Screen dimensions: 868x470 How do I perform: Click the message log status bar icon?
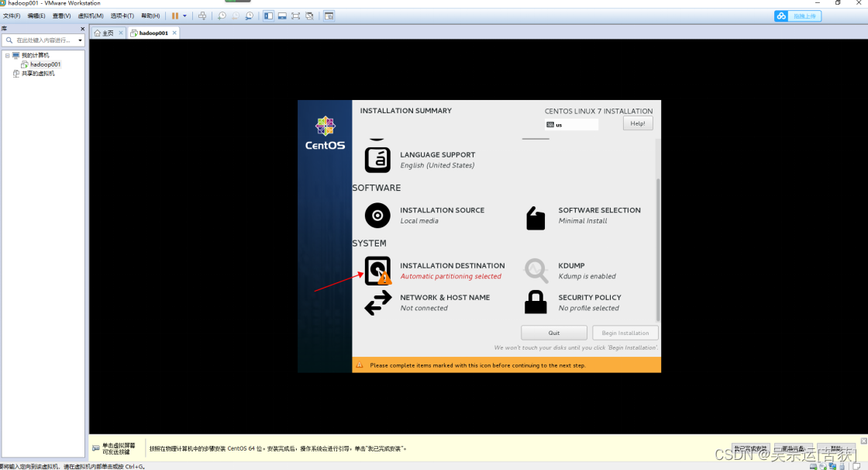856,467
